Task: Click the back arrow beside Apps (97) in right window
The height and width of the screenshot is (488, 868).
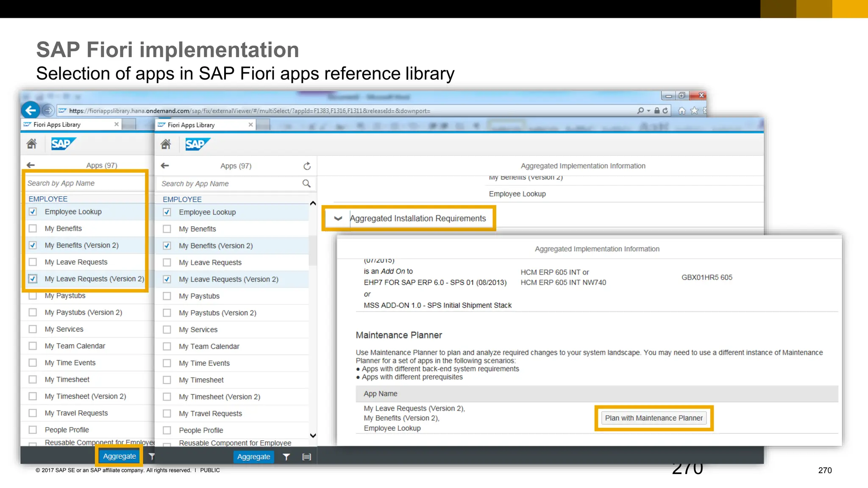Action: click(165, 166)
